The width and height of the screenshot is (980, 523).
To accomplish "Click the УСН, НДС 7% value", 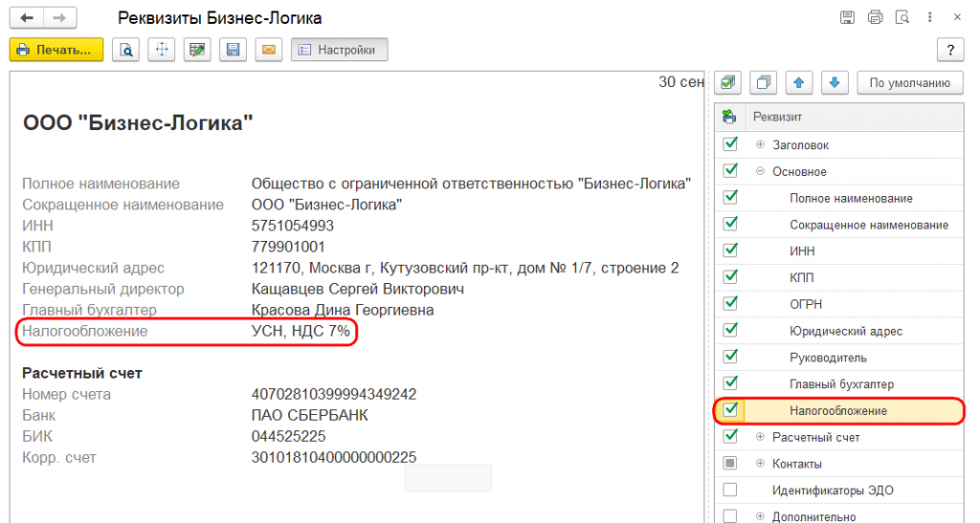I will click(x=301, y=331).
